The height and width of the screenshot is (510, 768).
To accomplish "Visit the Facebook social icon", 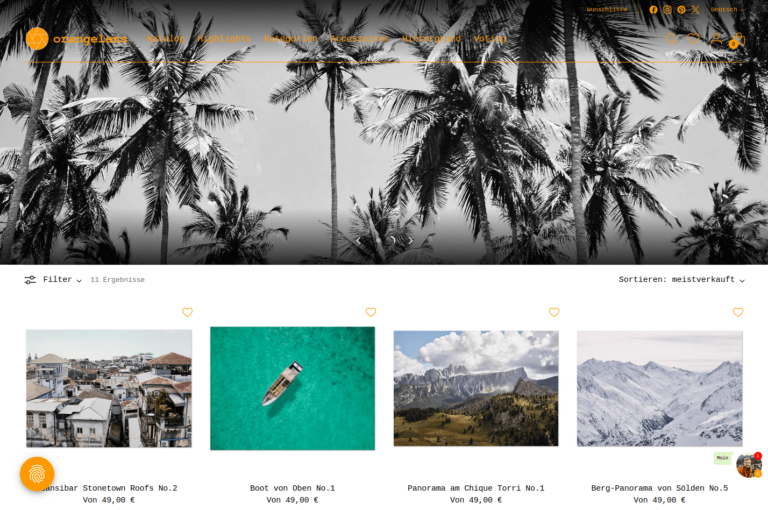I will click(653, 10).
